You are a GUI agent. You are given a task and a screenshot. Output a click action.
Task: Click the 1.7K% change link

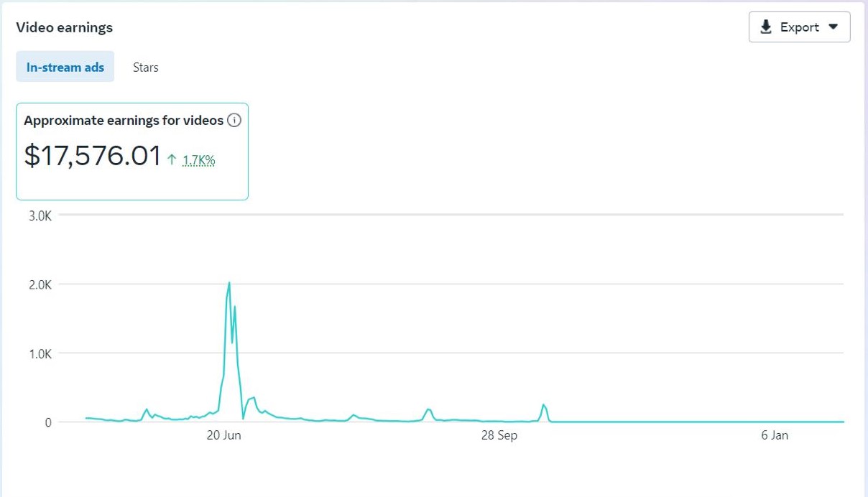pyautogui.click(x=198, y=160)
